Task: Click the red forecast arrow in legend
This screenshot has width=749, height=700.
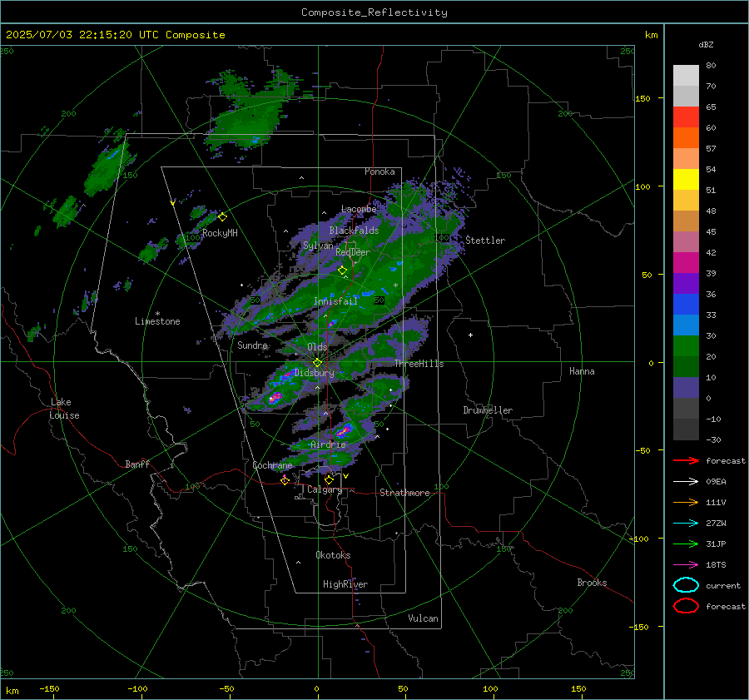Action: 686,460
